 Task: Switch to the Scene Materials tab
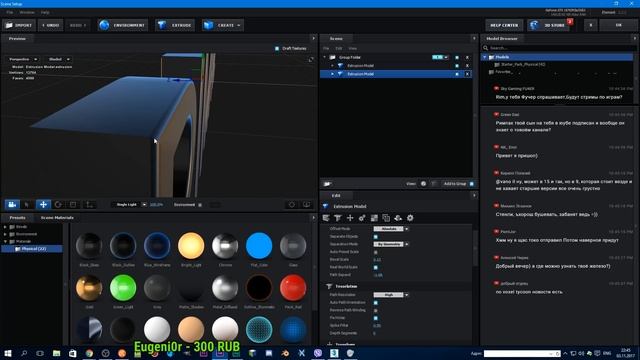click(57, 218)
